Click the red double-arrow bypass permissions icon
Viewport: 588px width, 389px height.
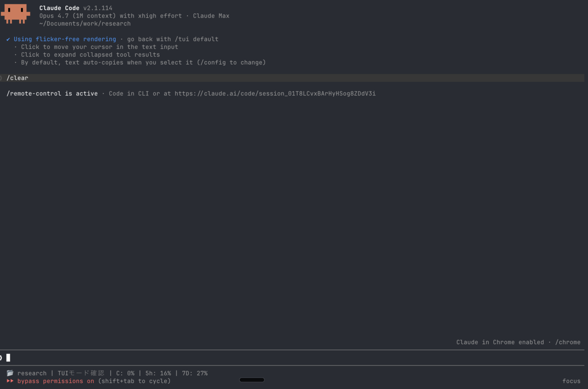(x=10, y=381)
